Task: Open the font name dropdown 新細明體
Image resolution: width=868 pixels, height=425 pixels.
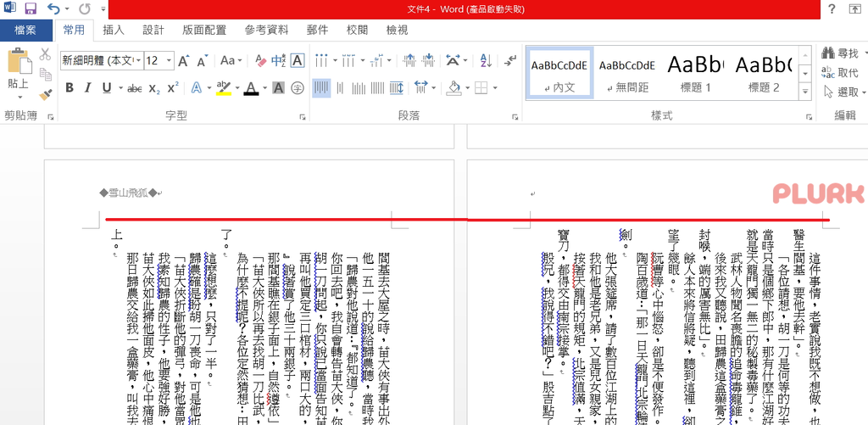Action: coord(138,60)
